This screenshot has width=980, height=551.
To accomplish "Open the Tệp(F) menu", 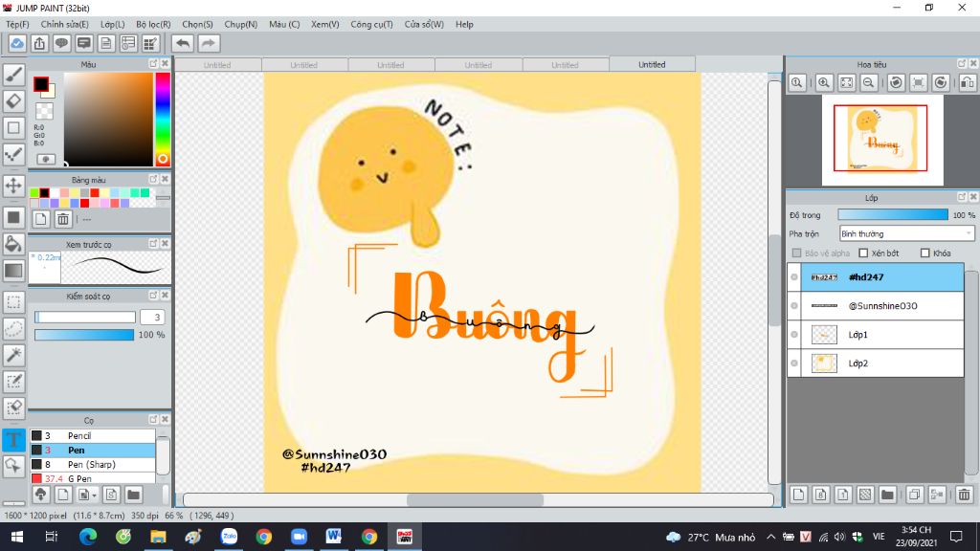I will (x=17, y=24).
